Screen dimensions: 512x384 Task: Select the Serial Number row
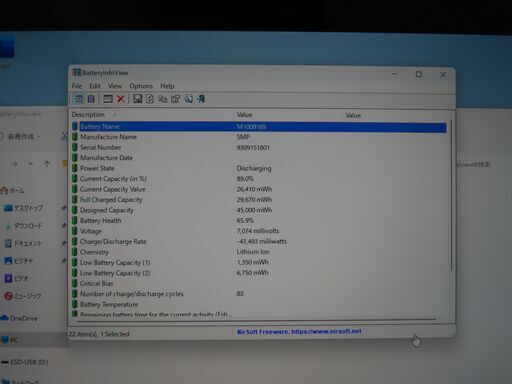pyautogui.click(x=259, y=147)
